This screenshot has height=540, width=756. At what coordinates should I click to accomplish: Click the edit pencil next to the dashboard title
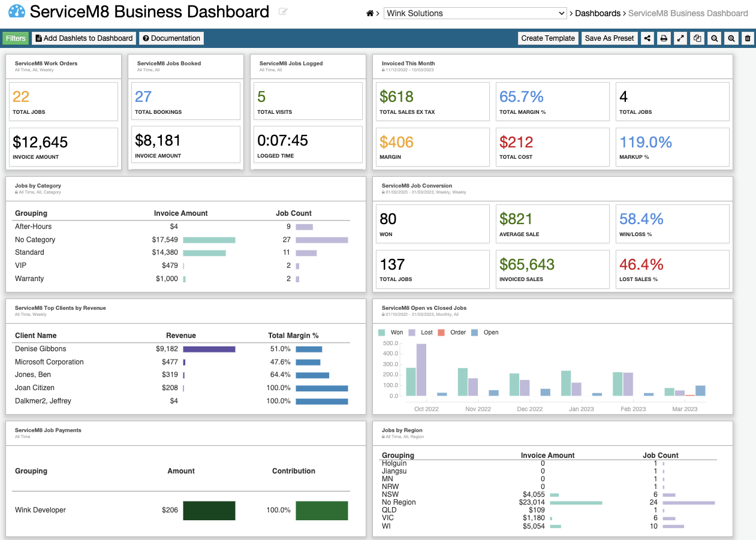282,13
